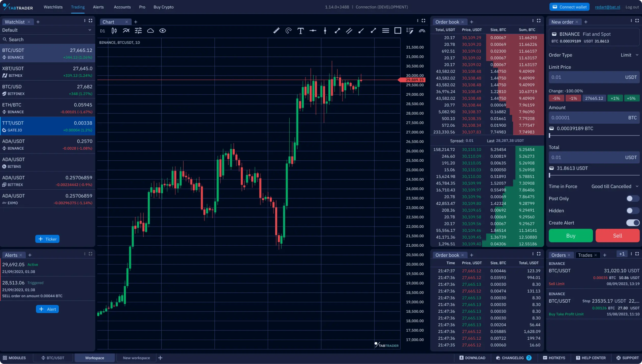This screenshot has height=364, width=642.
Task: Click the BTC amount slider track
Action: (x=594, y=136)
